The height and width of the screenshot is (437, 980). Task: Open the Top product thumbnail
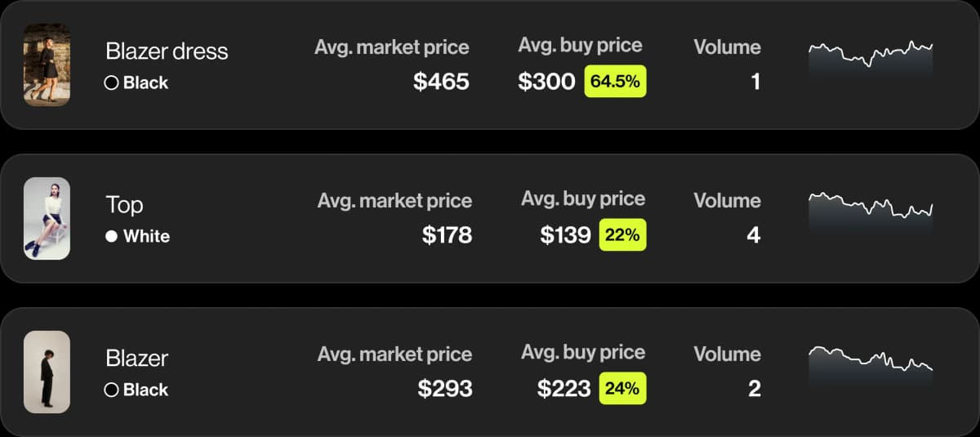[47, 218]
